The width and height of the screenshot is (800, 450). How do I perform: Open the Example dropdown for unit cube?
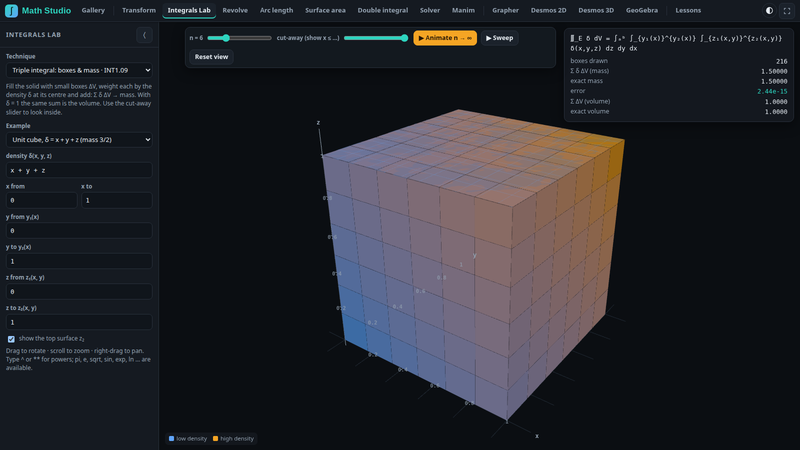pos(79,140)
